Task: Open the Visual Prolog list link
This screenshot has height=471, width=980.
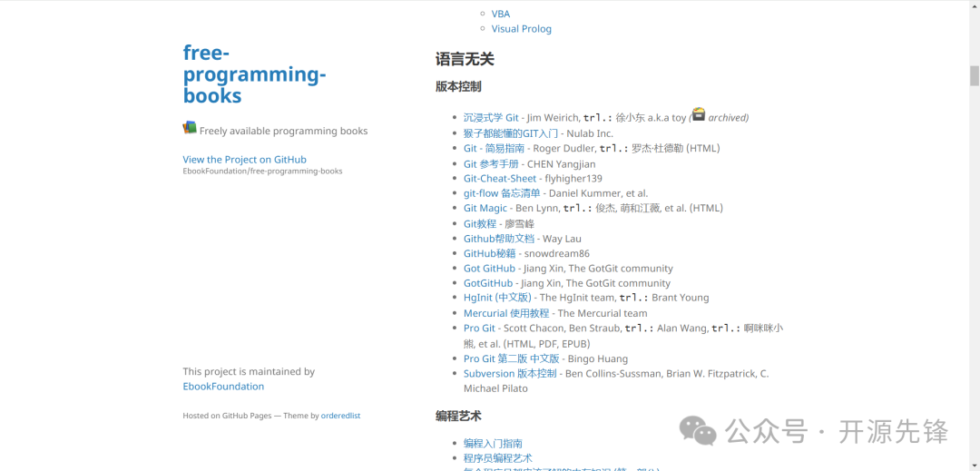Action: (521, 29)
